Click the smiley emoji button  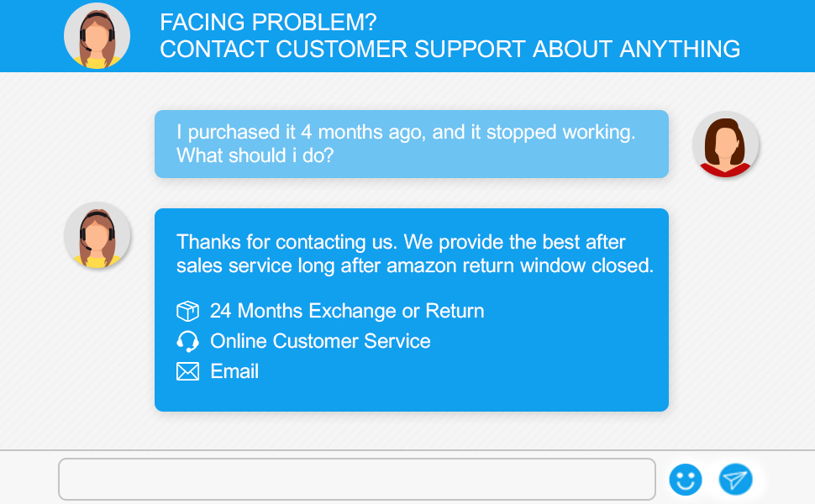click(685, 480)
